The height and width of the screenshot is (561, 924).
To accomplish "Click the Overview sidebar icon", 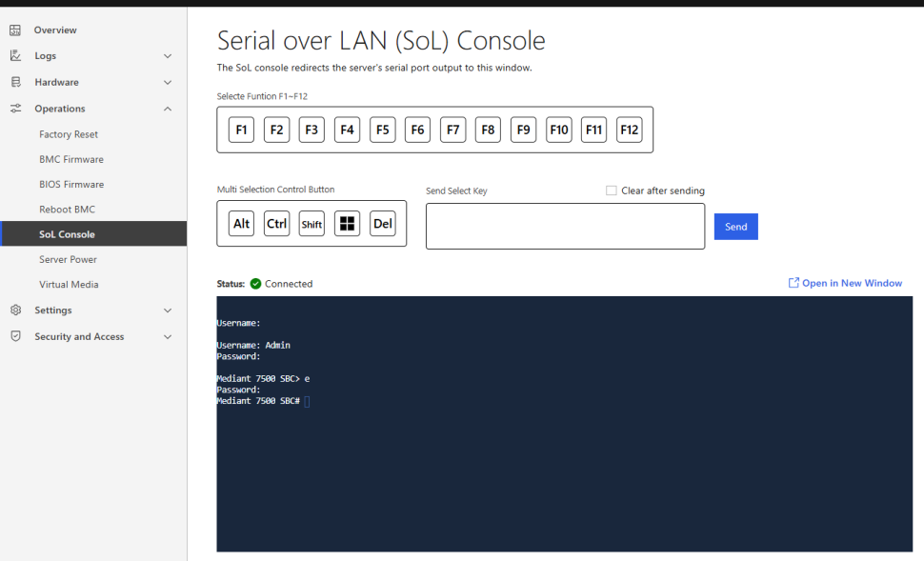I will point(15,30).
